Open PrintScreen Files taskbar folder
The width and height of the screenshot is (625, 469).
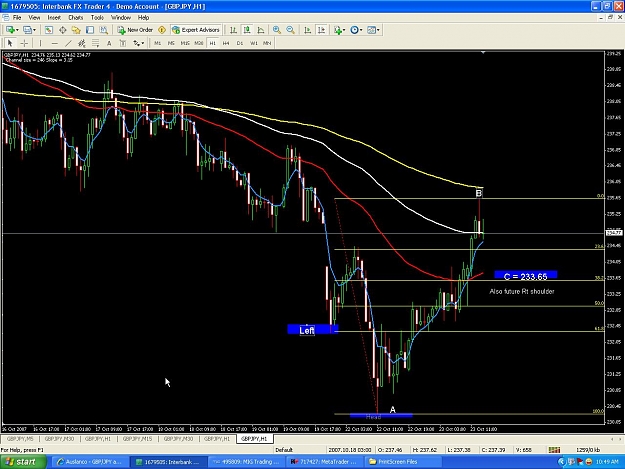pos(403,462)
